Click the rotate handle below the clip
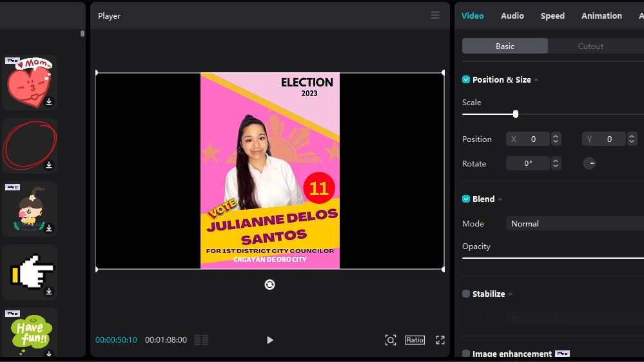Viewport: 644px width, 362px height. (x=269, y=285)
